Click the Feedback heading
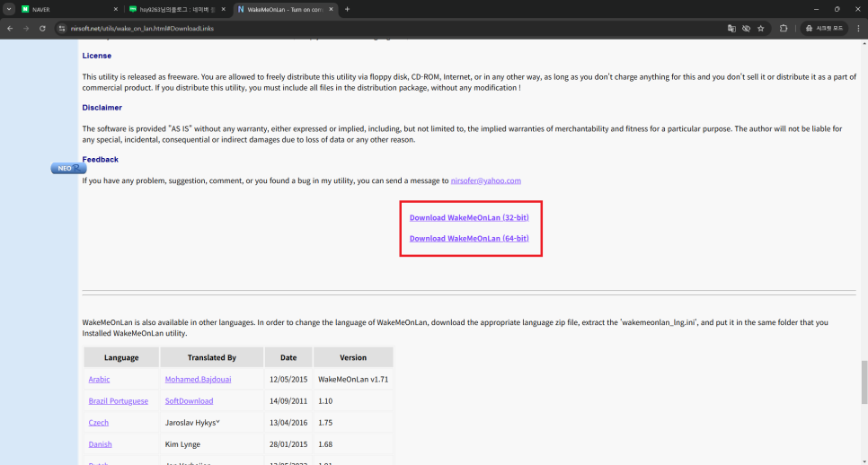The height and width of the screenshot is (465, 868). [x=101, y=159]
